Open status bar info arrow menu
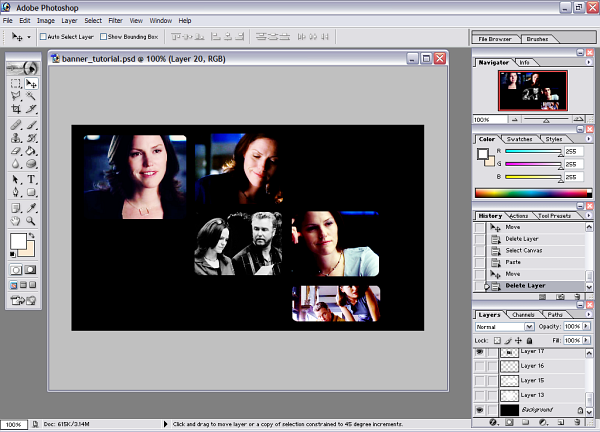Screen dimensions: 600x432 165,424
